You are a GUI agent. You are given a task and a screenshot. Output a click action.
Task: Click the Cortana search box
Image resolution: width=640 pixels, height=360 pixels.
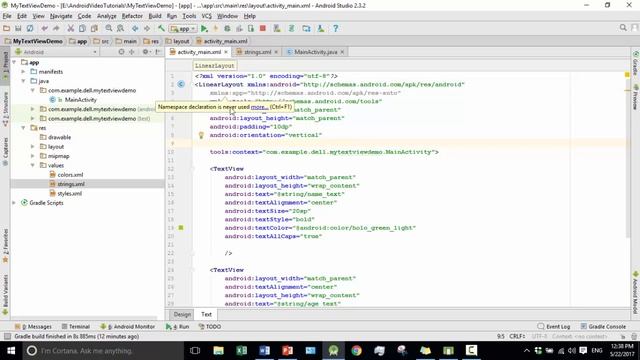click(x=102, y=351)
